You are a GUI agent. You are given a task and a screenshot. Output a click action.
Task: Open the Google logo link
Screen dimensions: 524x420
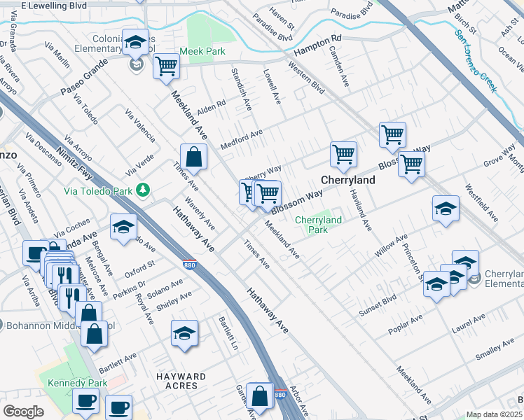(x=23, y=412)
